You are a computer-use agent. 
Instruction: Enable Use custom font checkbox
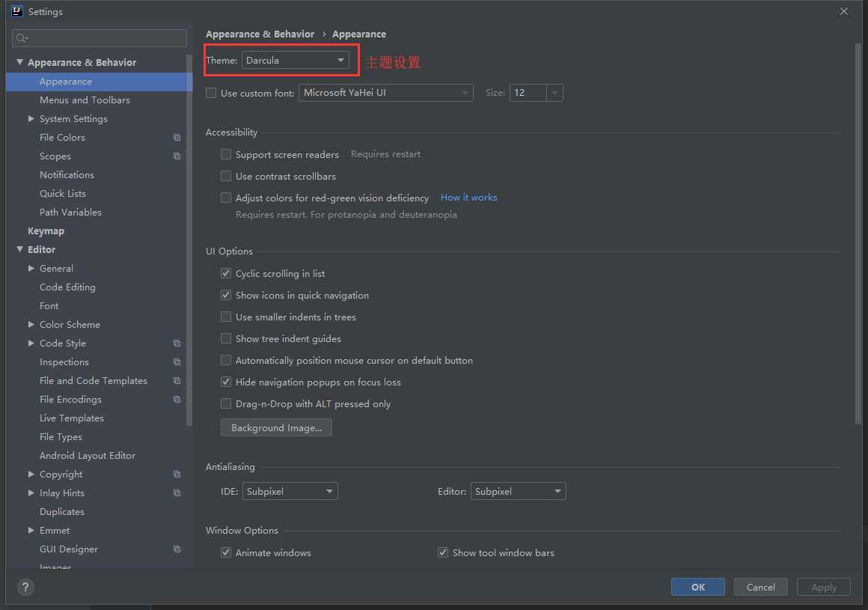[211, 93]
